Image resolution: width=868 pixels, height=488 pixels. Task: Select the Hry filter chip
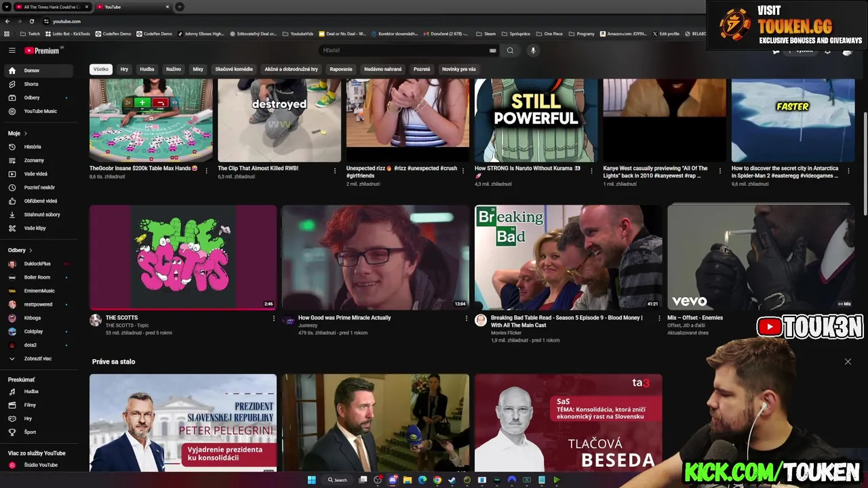point(124,69)
